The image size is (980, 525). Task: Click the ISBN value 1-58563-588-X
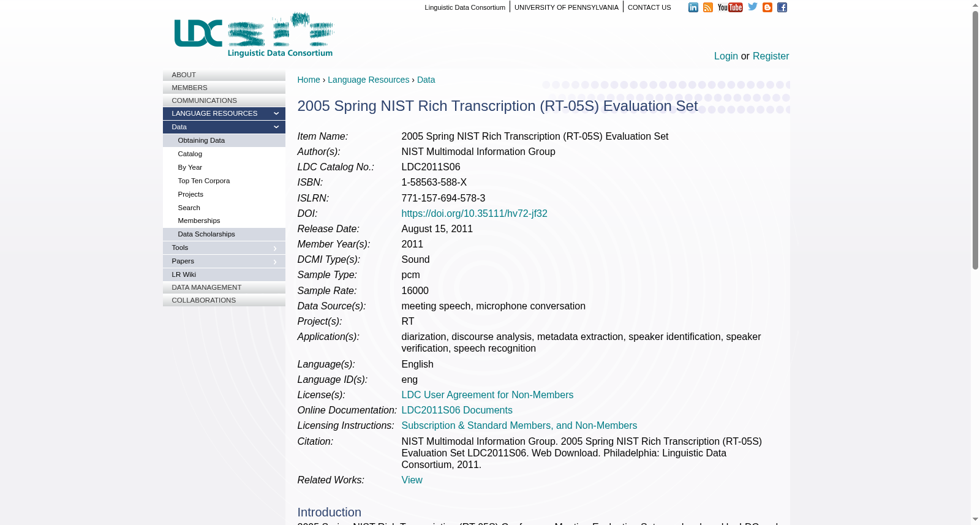434,183
